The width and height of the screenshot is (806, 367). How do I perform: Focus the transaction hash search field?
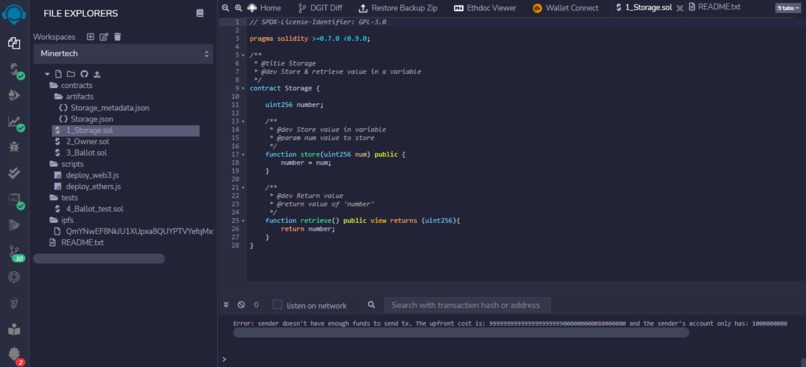pyautogui.click(x=467, y=305)
